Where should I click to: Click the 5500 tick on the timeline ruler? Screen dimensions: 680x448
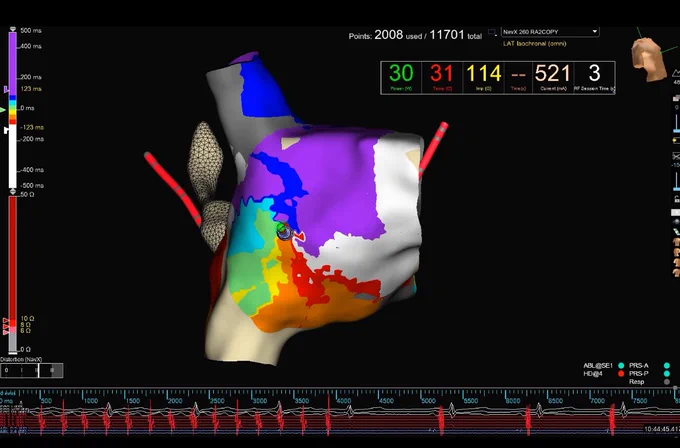coord(471,401)
